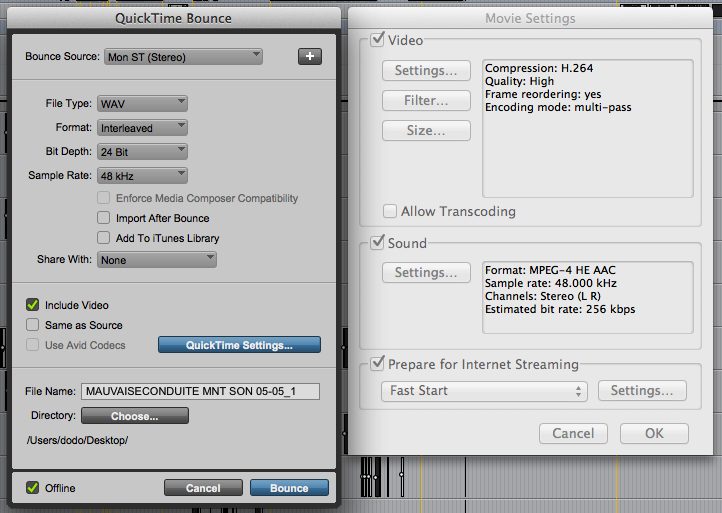Image resolution: width=722 pixels, height=513 pixels.
Task: Toggle the Same as Source checkbox
Action: tap(33, 325)
